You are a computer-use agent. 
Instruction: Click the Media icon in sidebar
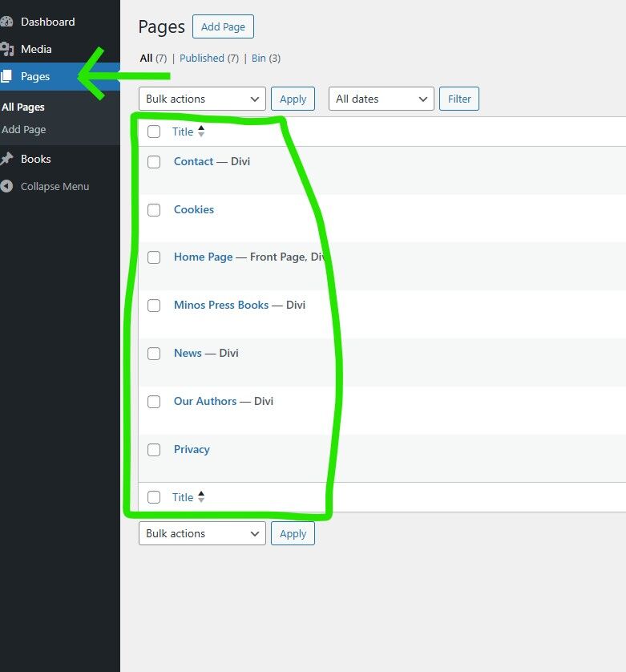[6, 49]
